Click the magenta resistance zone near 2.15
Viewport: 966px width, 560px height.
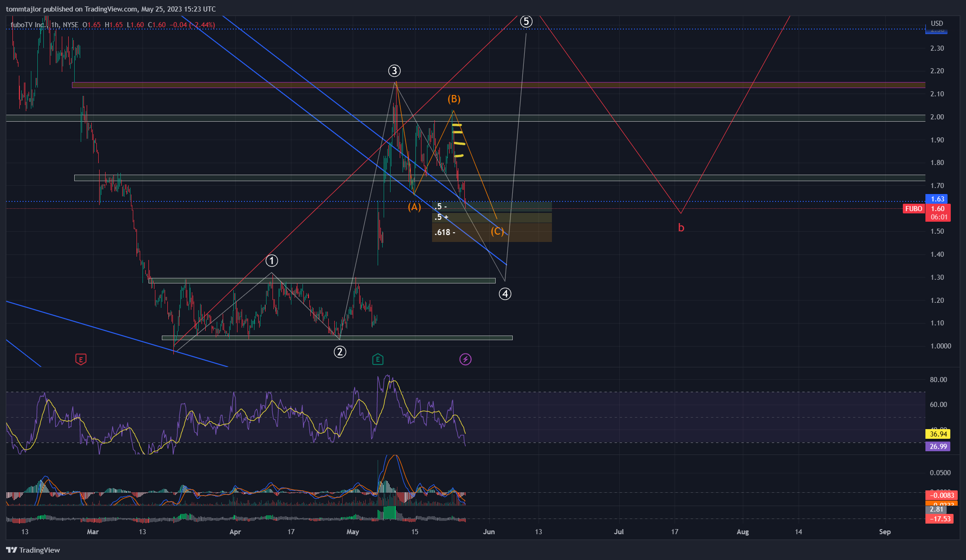tap(498, 85)
